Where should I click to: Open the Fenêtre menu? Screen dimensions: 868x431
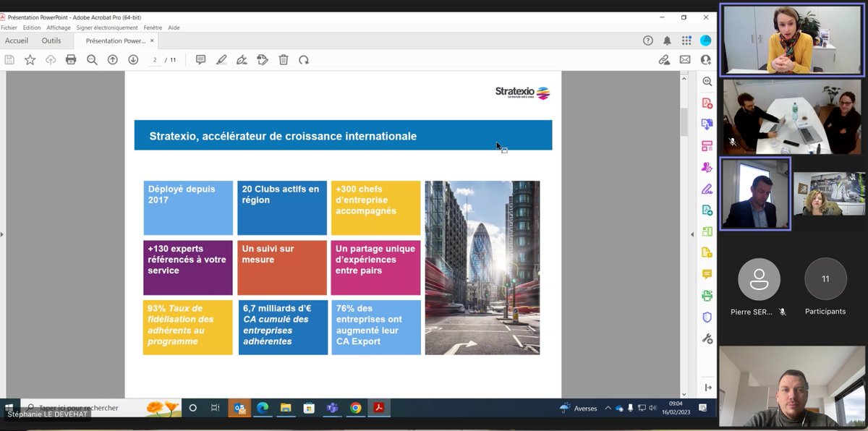pyautogui.click(x=153, y=27)
